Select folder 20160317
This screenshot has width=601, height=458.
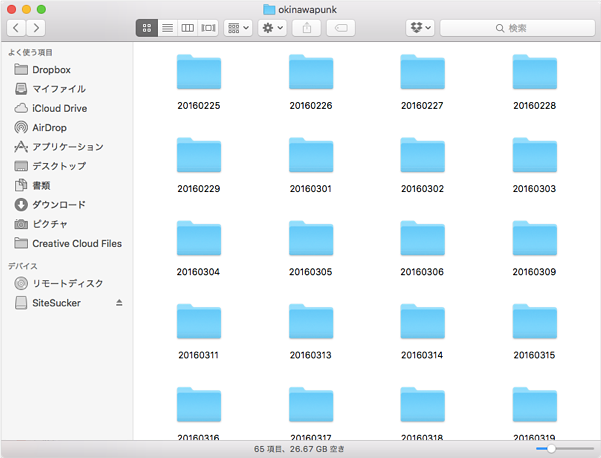coord(311,413)
